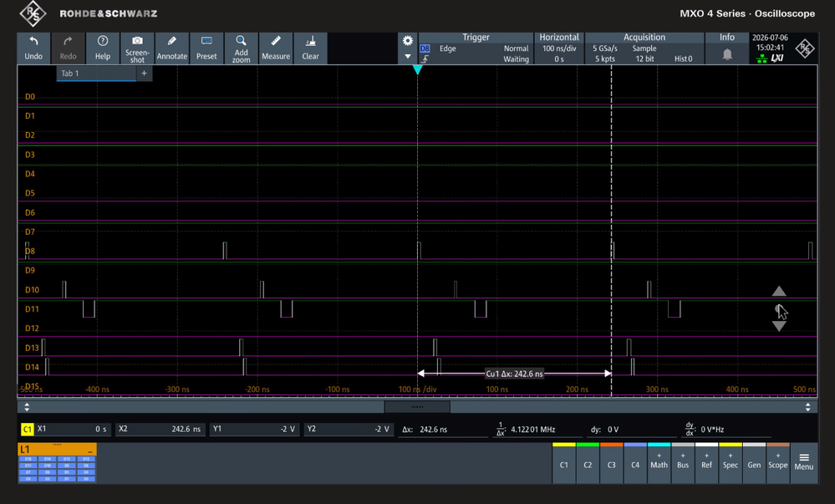835x504 pixels.
Task: Open settings with the gear icon
Action: click(407, 41)
